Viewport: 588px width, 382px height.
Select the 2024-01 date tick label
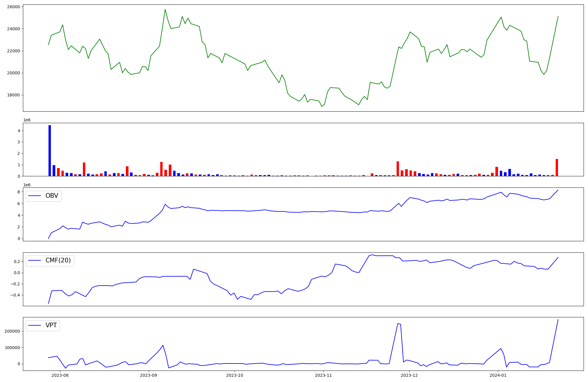click(x=498, y=375)
